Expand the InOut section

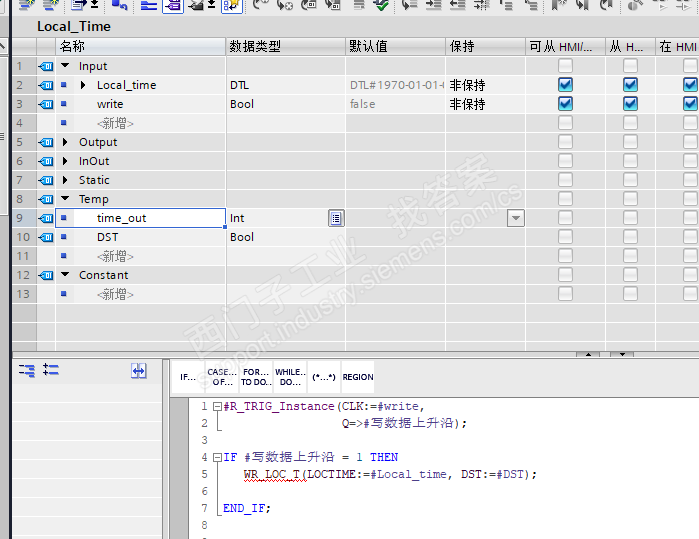(x=65, y=161)
